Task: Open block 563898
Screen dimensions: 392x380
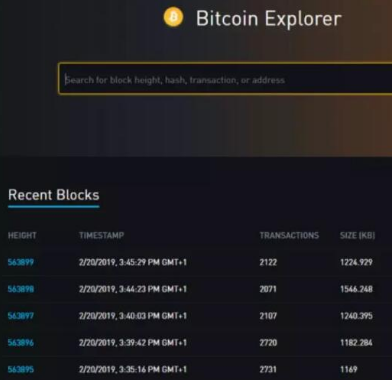Action: click(21, 289)
